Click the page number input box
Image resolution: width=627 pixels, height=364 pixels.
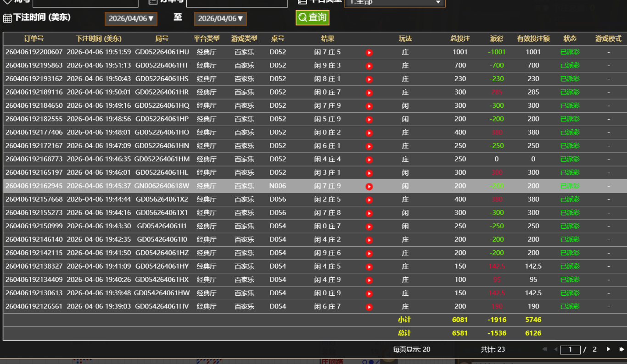[570, 350]
